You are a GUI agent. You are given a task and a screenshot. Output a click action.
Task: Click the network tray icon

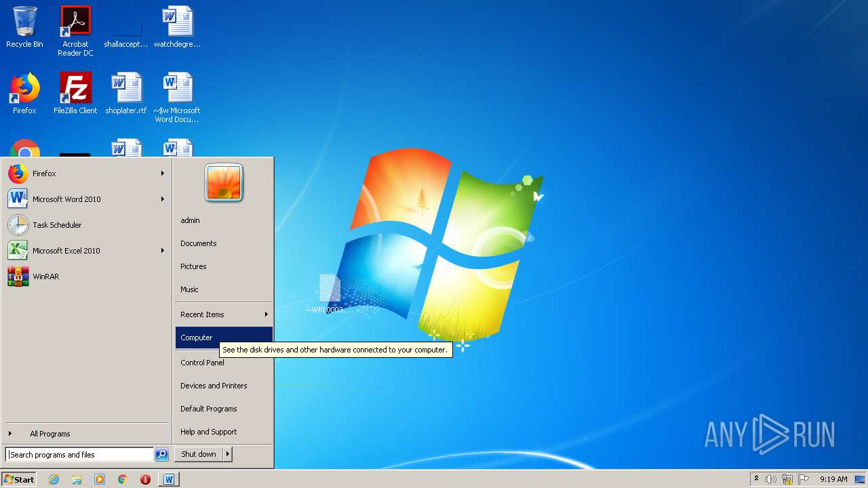[787, 479]
